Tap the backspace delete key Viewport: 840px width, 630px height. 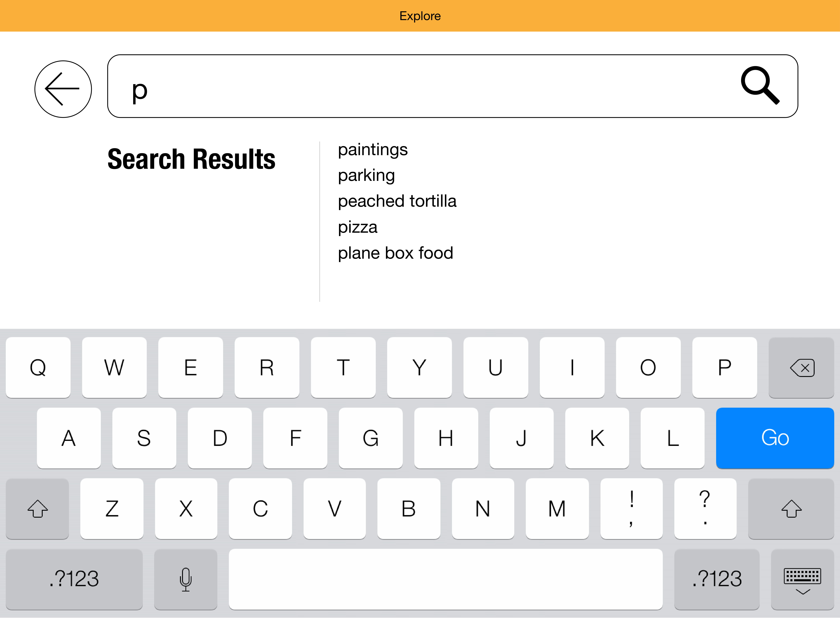point(801,368)
